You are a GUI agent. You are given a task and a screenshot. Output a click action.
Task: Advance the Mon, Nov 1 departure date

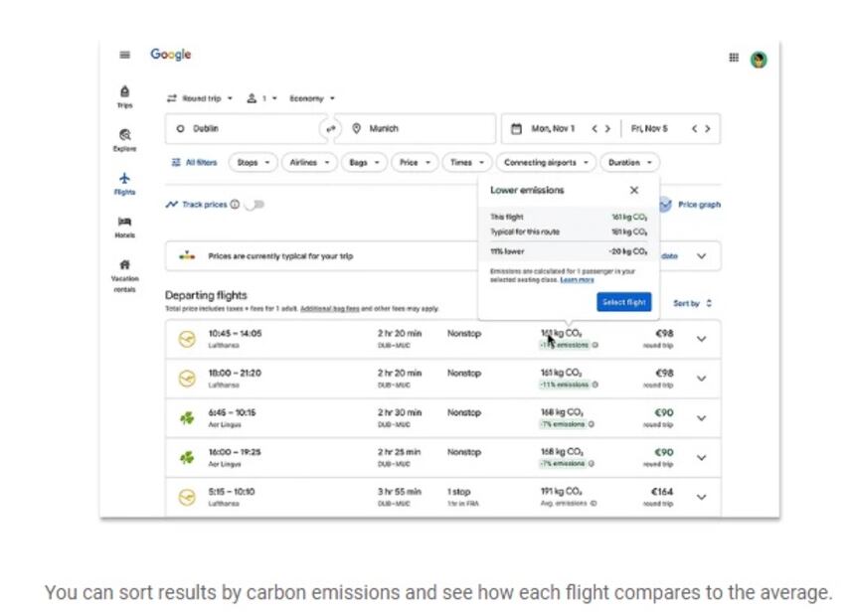coord(607,129)
